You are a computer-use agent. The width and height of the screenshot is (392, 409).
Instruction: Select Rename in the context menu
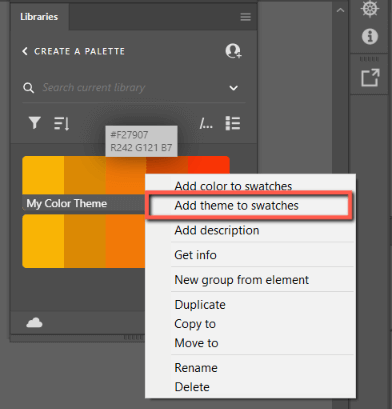pos(196,368)
